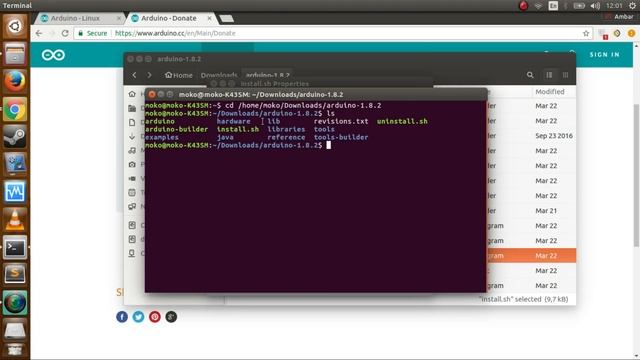Click uninstall.sh text in terminal output
Image resolution: width=640 pixels, height=360 pixels.
(x=402, y=121)
